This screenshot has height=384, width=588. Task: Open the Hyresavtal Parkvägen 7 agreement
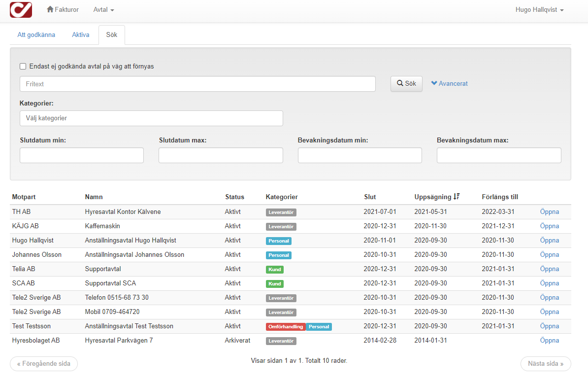(x=550, y=341)
